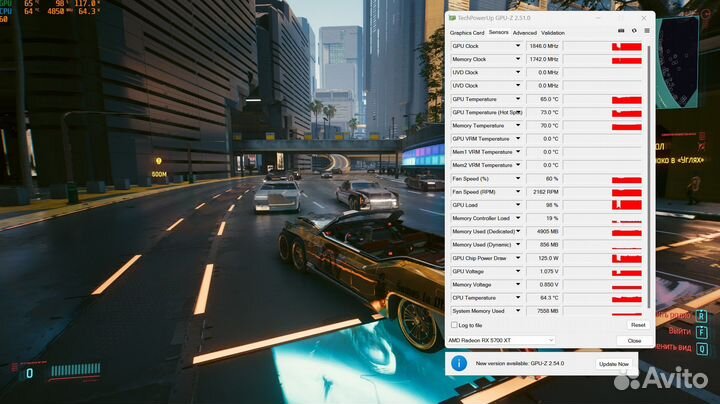Expand the GPU Temperature sensor dropdown
720x404 pixels.
pyautogui.click(x=518, y=99)
